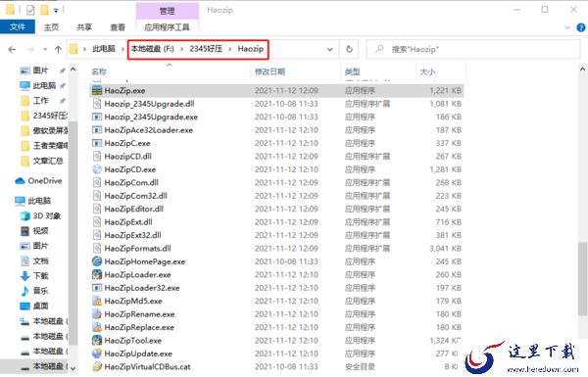Viewport: 588px width, 377px height.
Task: Sort files by 修改日期 column header
Action: (x=269, y=71)
